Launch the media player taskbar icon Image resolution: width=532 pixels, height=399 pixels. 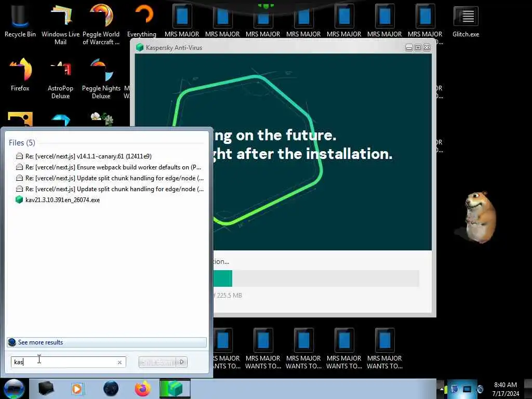77,389
